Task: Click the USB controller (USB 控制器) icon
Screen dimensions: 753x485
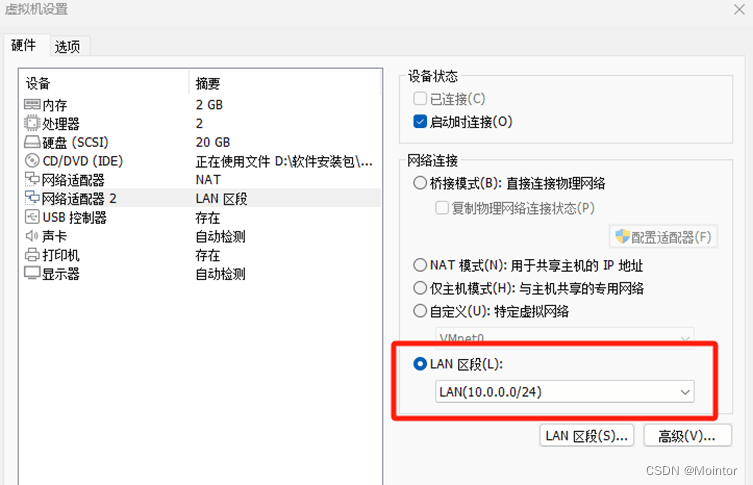Action: [32, 218]
